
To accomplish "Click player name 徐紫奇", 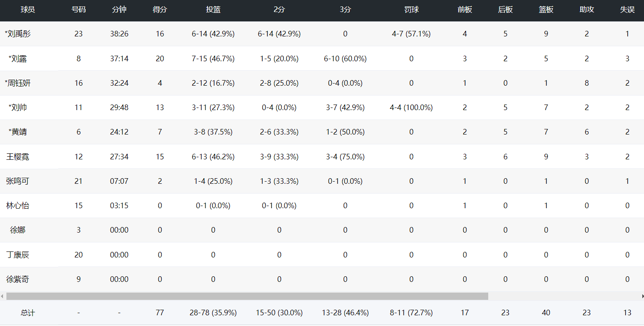I will click(18, 279).
